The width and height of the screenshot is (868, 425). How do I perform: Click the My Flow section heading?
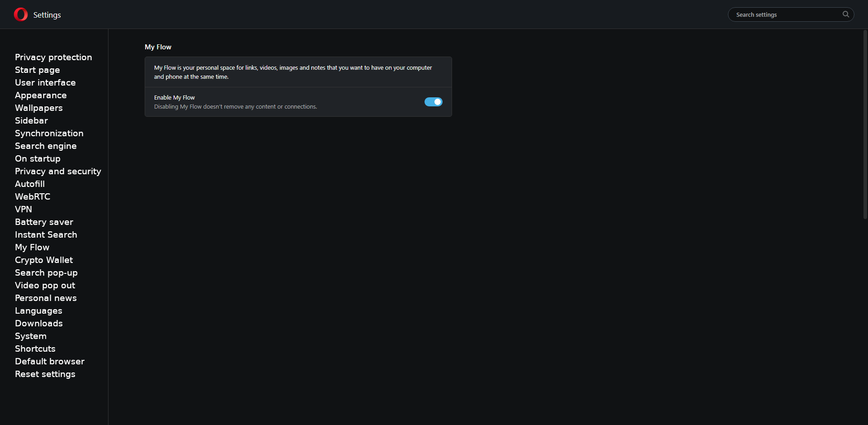158,47
